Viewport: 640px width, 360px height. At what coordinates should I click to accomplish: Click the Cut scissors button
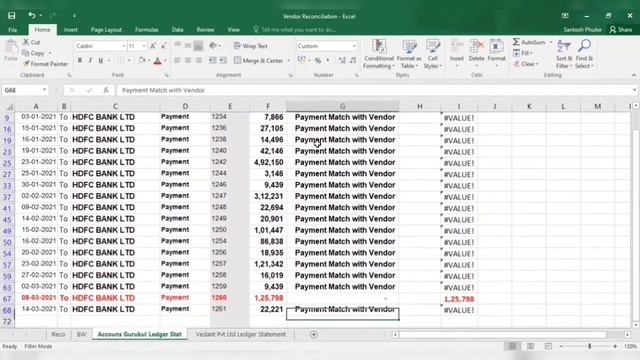[x=31, y=42]
